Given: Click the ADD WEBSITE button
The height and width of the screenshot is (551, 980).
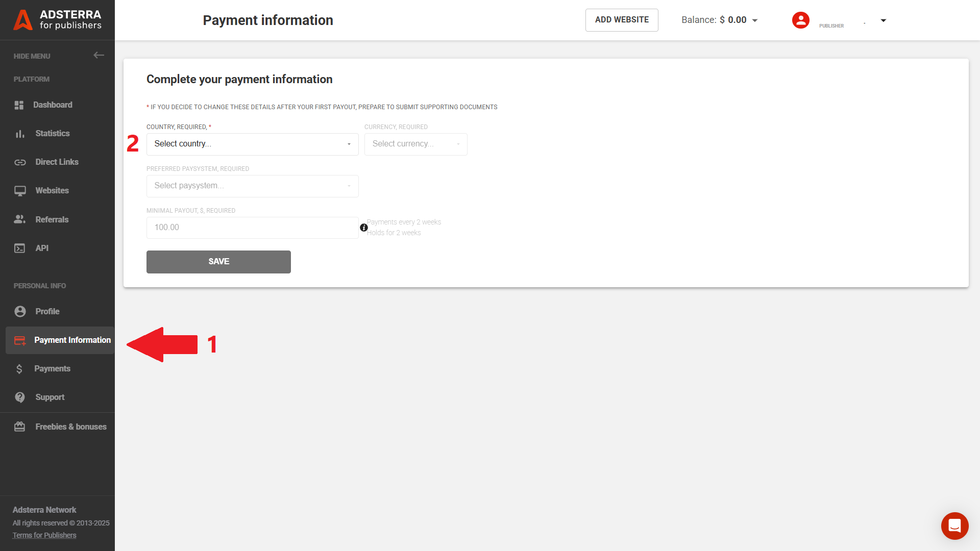Looking at the screenshot, I should pyautogui.click(x=622, y=20).
